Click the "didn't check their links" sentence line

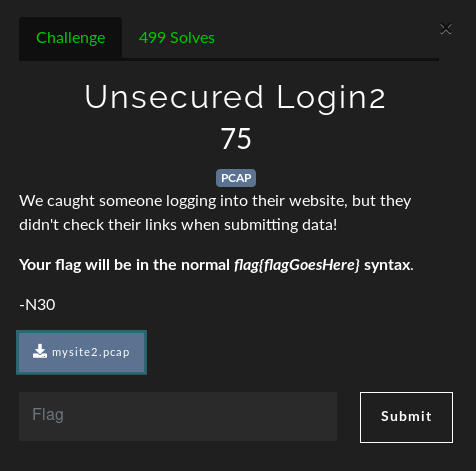click(178, 225)
